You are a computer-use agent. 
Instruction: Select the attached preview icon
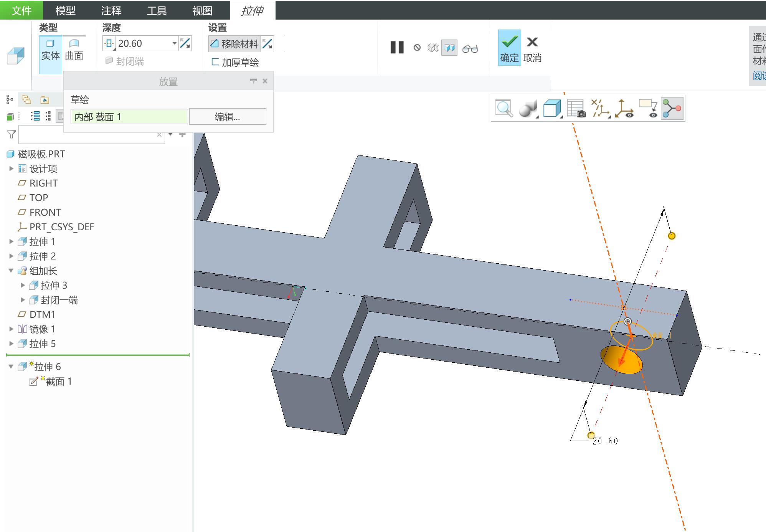tap(449, 48)
